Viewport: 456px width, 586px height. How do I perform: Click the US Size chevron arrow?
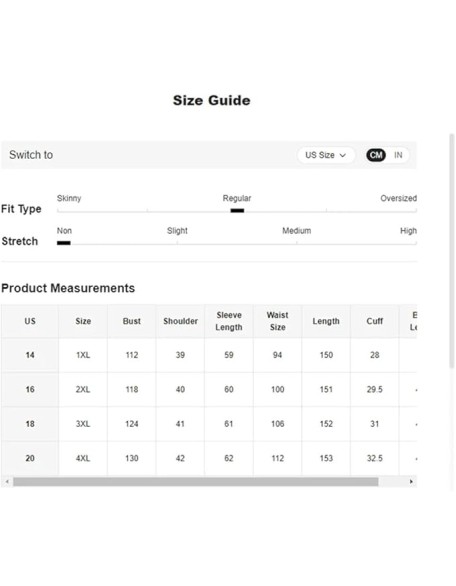(x=342, y=155)
